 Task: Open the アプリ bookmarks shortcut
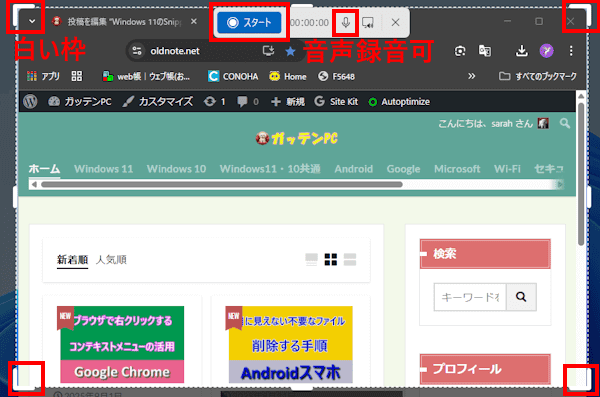click(x=43, y=76)
